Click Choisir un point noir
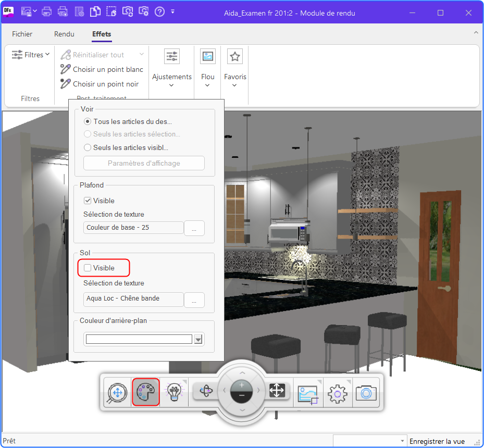This screenshot has height=448, width=484. [106, 84]
